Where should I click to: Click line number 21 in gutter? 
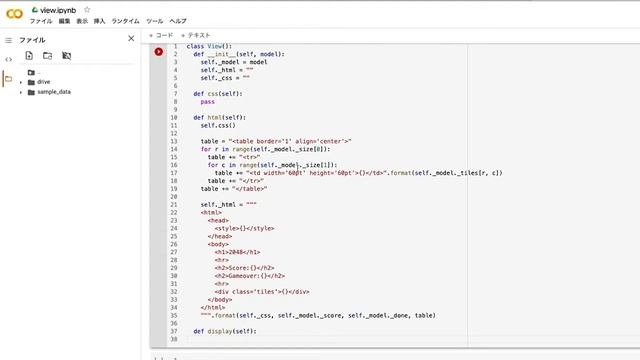174,205
